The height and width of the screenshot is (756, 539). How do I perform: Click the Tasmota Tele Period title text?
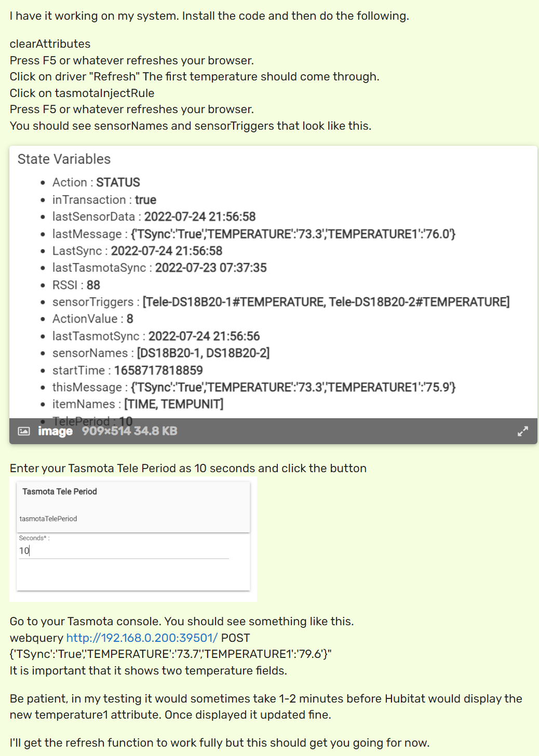coord(60,491)
